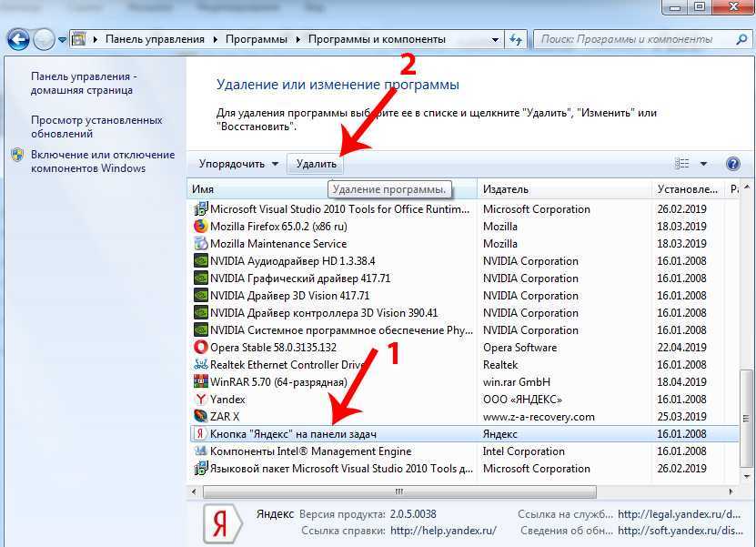This screenshot has width=756, height=547.
Task: Click the vertical scrollbar down arrow
Action: pos(746,477)
